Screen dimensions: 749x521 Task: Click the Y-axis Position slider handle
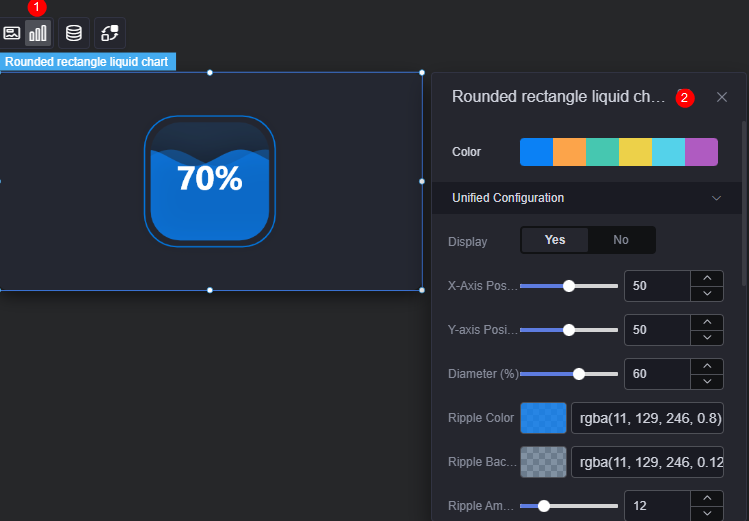click(568, 330)
